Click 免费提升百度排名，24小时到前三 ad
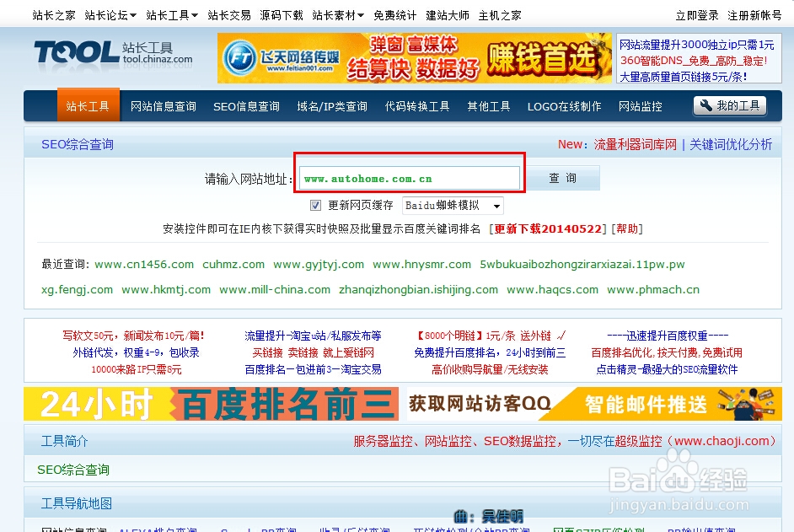Image resolution: width=794 pixels, height=532 pixels. (490, 352)
